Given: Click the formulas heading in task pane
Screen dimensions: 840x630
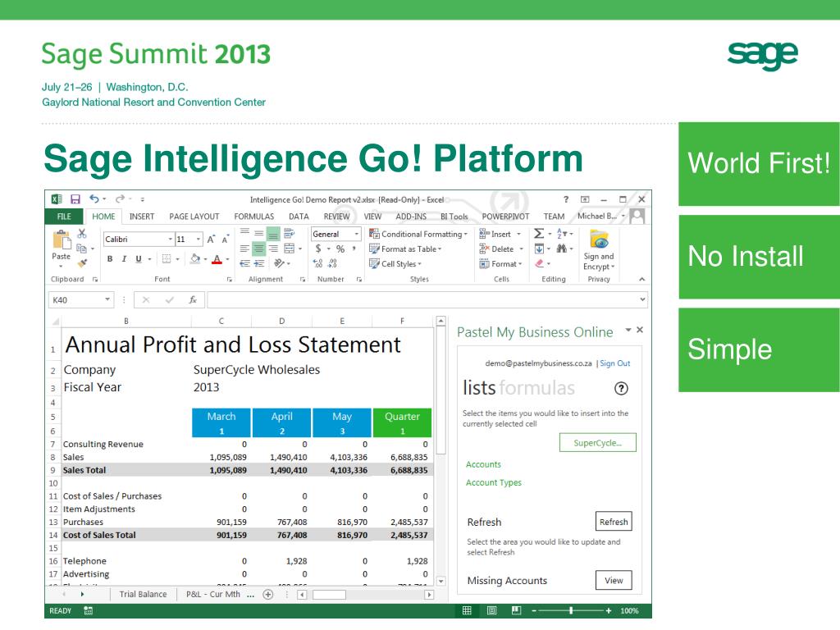Looking at the screenshot, I should (x=536, y=388).
